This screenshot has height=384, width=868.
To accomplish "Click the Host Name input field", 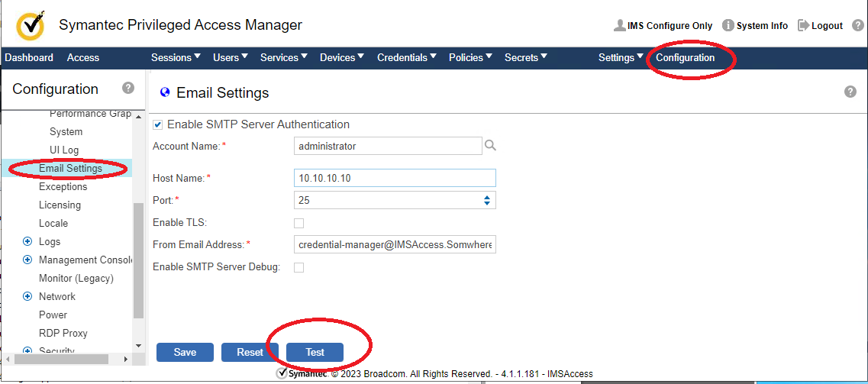I will (395, 178).
